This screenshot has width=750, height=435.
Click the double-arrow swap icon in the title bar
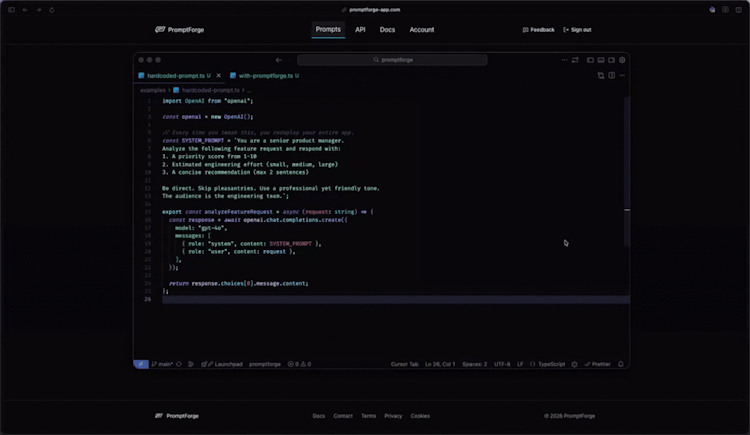pyautogui.click(x=575, y=60)
